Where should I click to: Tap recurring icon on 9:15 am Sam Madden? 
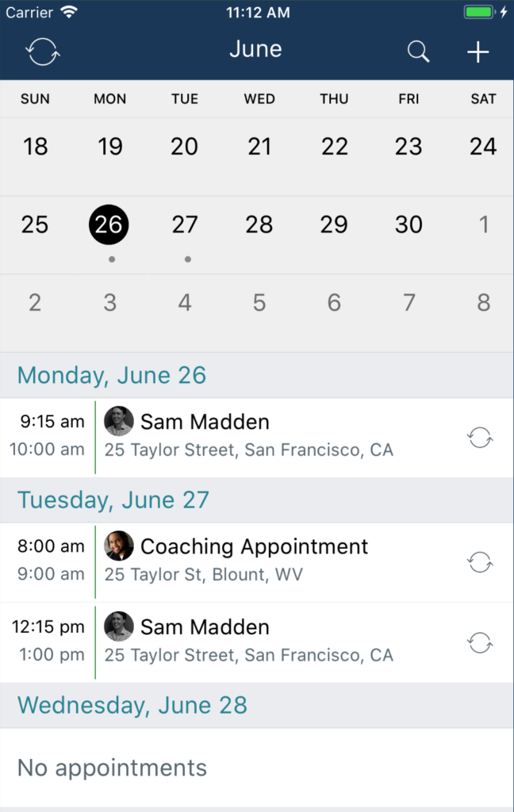(480, 438)
